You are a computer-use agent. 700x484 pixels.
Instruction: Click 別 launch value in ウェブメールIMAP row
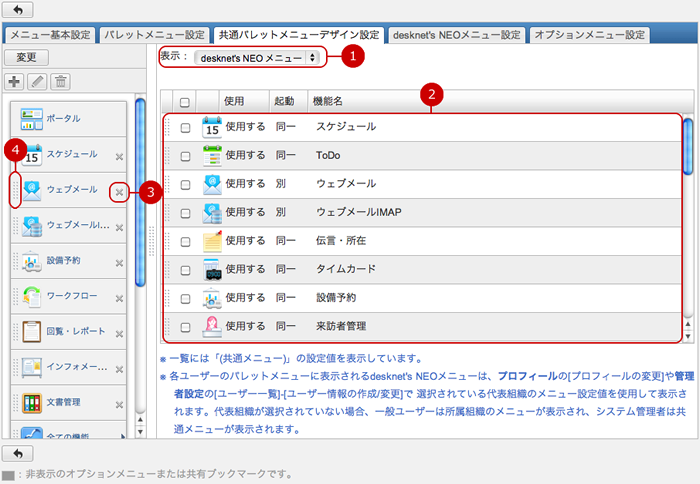click(281, 212)
